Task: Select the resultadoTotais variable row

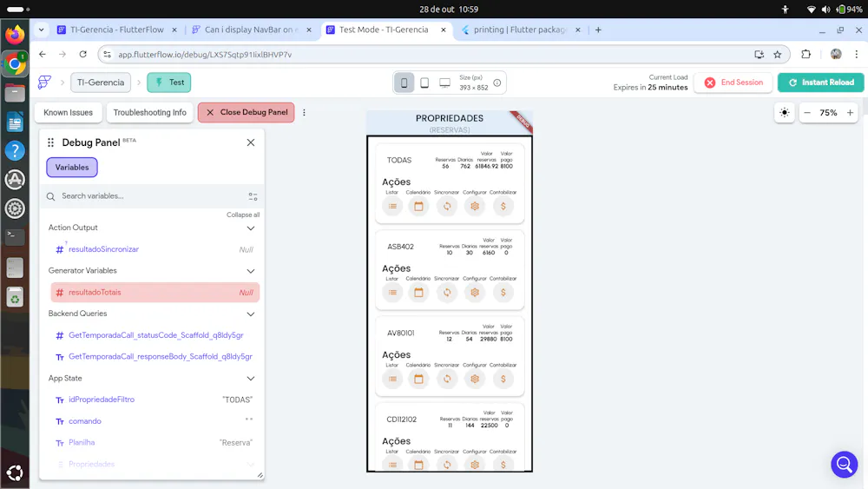Action: 155,293
